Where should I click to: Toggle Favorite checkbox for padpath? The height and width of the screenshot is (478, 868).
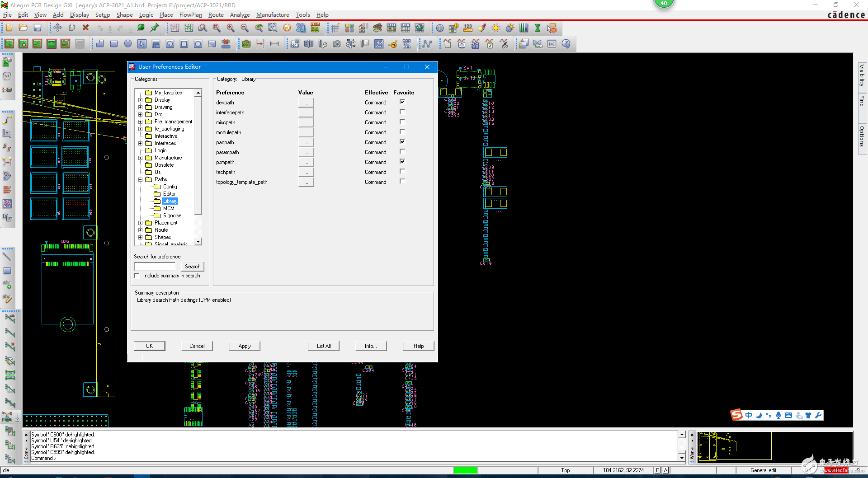tap(402, 142)
